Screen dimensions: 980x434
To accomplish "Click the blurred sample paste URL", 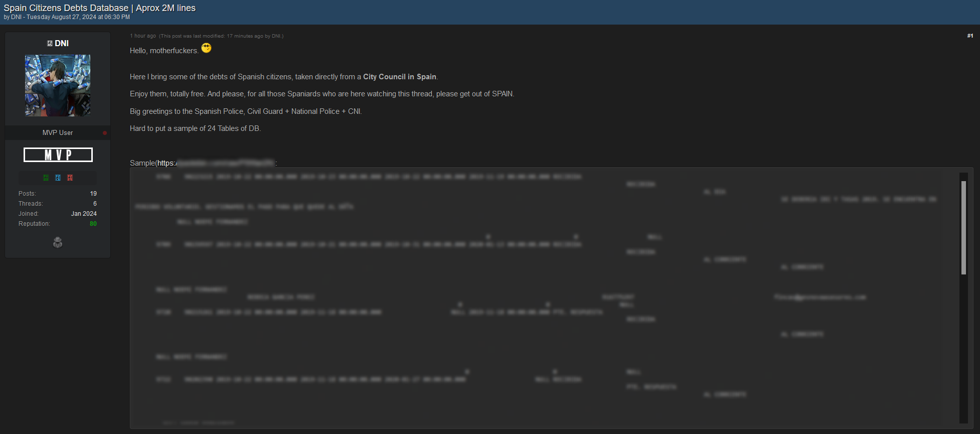I will [x=225, y=163].
